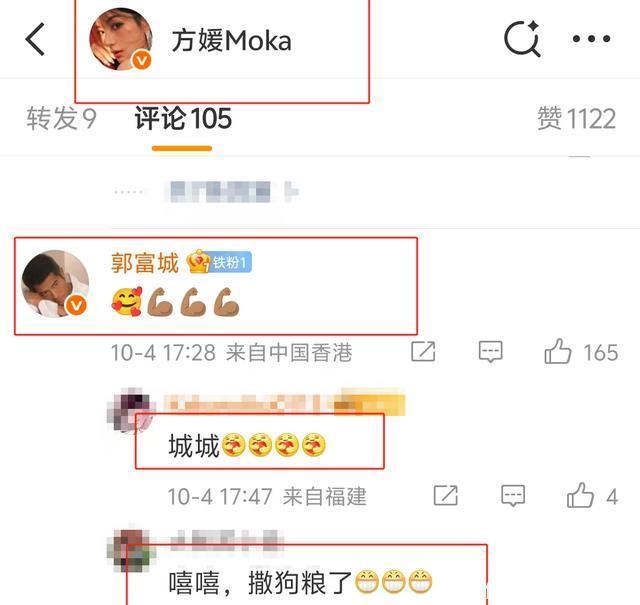Share 郭富城's comment with the forward icon

click(423, 351)
